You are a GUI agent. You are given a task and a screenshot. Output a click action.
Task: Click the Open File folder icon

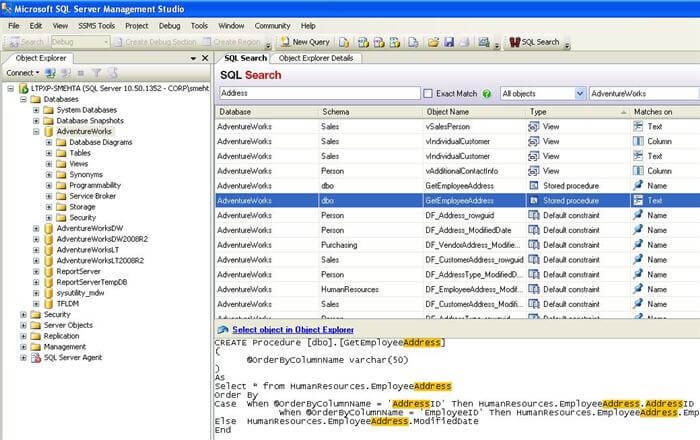433,42
